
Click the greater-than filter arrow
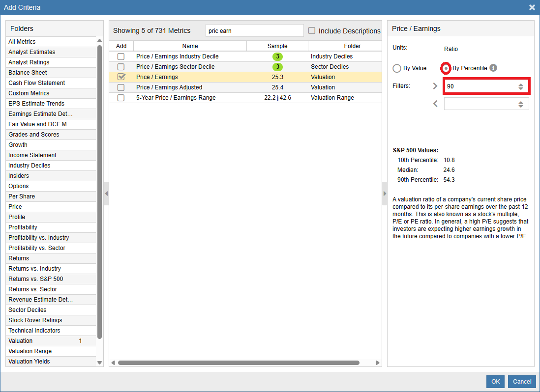point(435,86)
